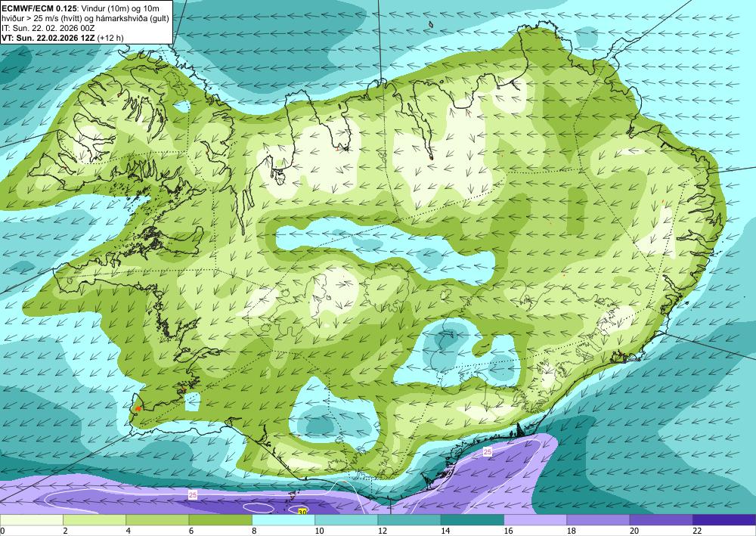756x536 pixels.
Task: Click the '25' contour label nearest the yellow 30
Action: click(x=193, y=494)
